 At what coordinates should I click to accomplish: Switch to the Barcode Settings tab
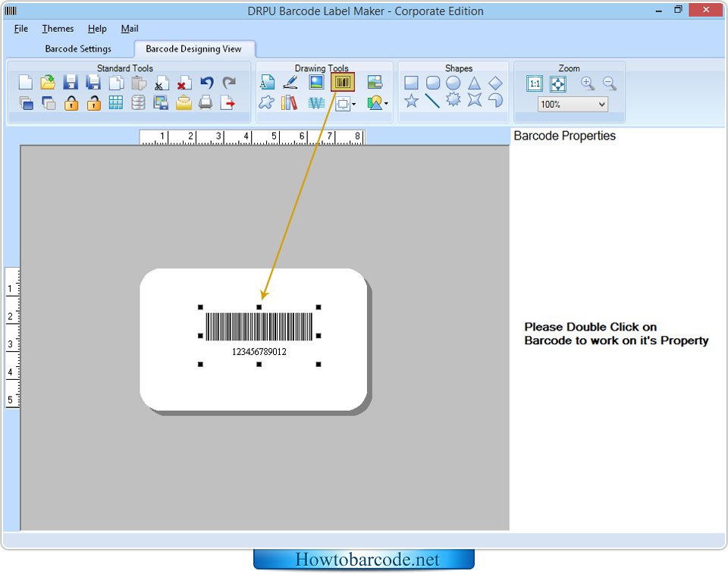coord(78,49)
